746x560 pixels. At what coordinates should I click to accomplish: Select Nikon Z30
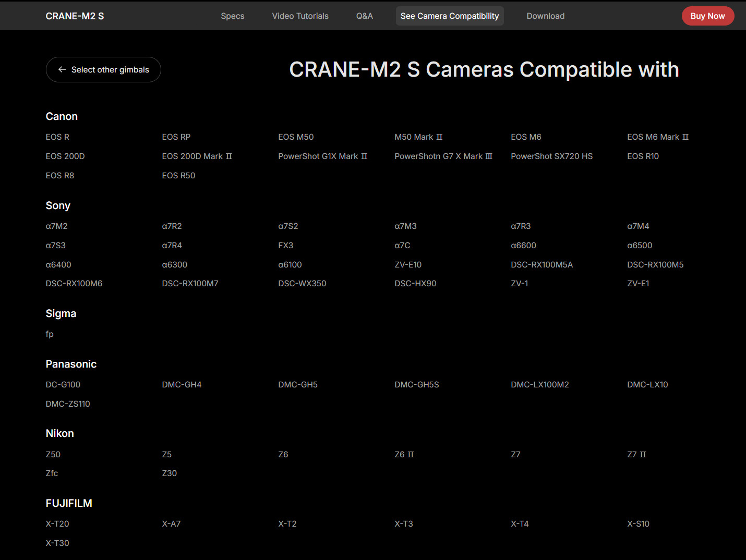tap(170, 473)
